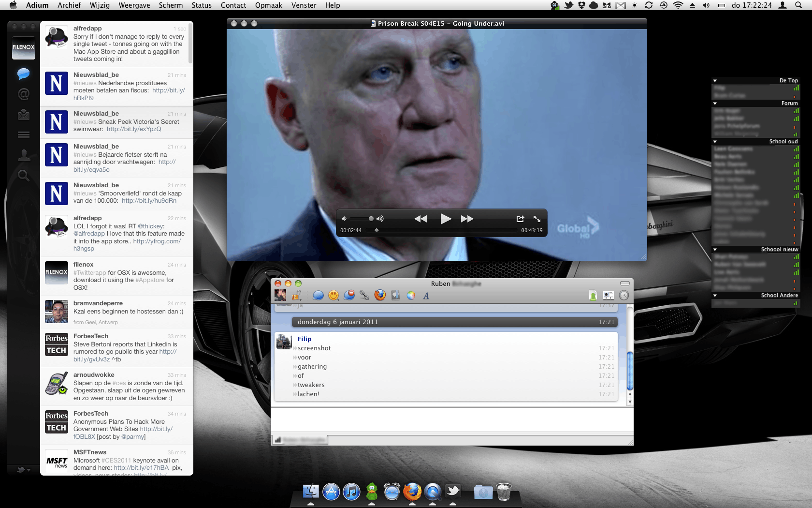Click the chat message input field
Image resolution: width=812 pixels, height=508 pixels.
(x=452, y=420)
